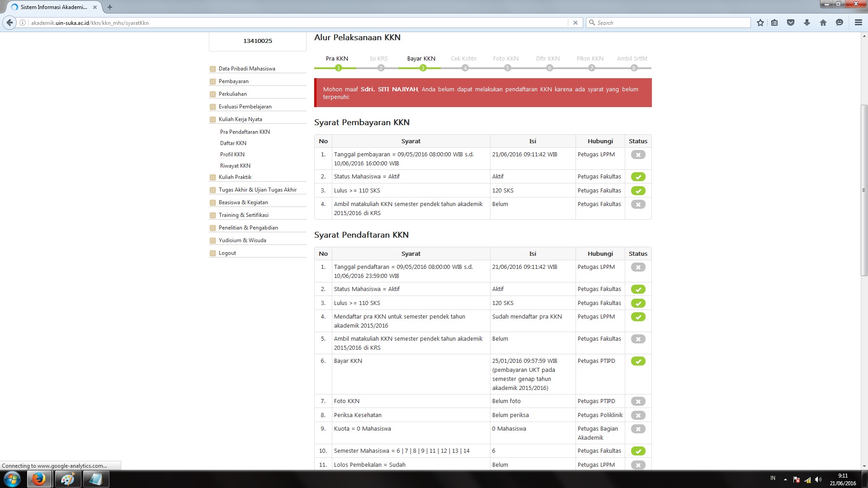Open new tab with plus icon
Viewport: 868px width, 488px height.
110,7
